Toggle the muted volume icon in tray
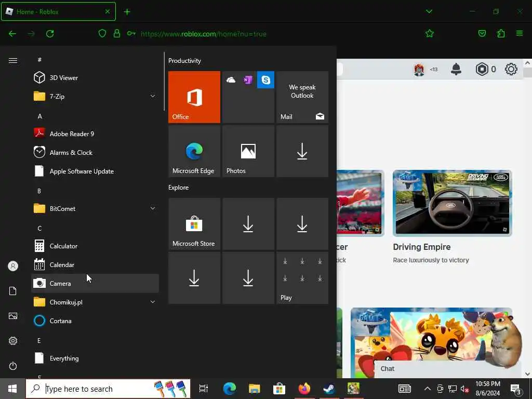This screenshot has width=532, height=399. [x=464, y=389]
